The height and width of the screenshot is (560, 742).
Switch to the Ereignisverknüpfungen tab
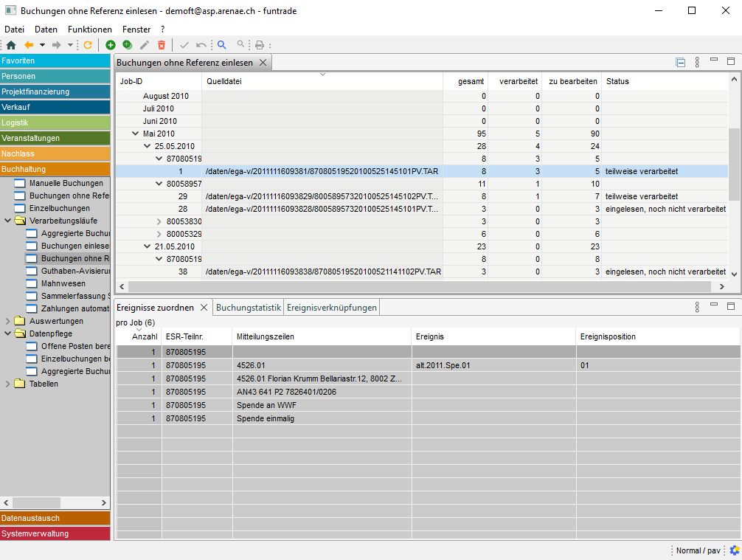tap(332, 308)
